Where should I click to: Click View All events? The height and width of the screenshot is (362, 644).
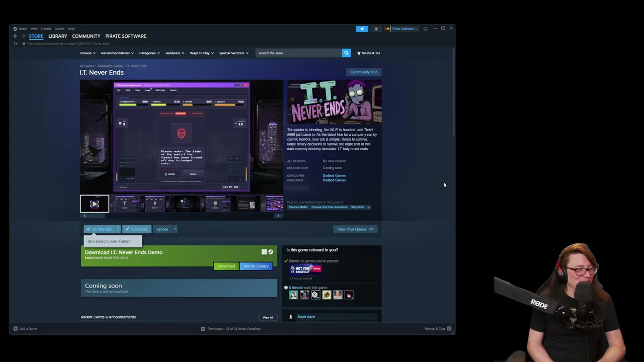click(268, 317)
